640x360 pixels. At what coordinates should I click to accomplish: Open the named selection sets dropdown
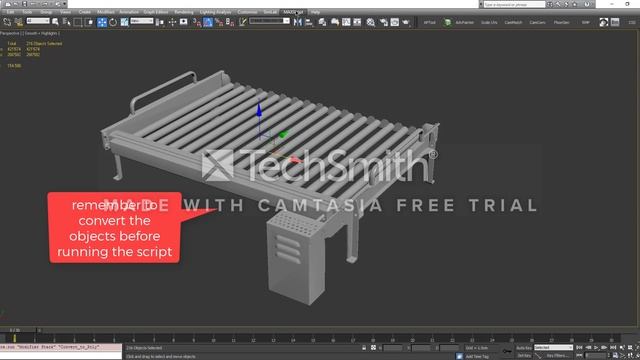pyautogui.click(x=269, y=21)
